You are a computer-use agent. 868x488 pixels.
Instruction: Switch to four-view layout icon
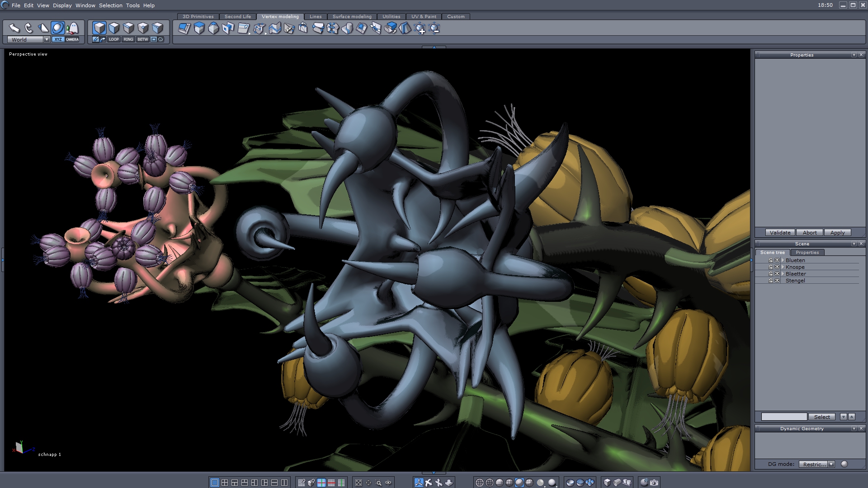coord(225,483)
